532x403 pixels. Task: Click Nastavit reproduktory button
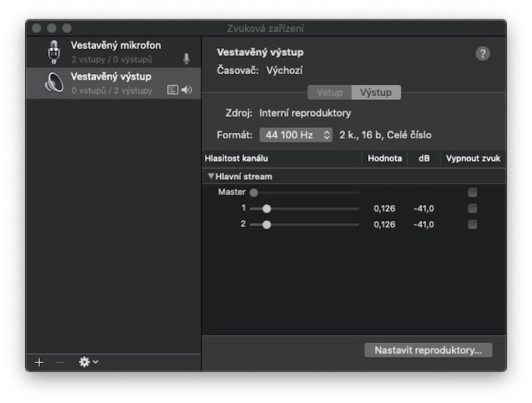tap(428, 350)
